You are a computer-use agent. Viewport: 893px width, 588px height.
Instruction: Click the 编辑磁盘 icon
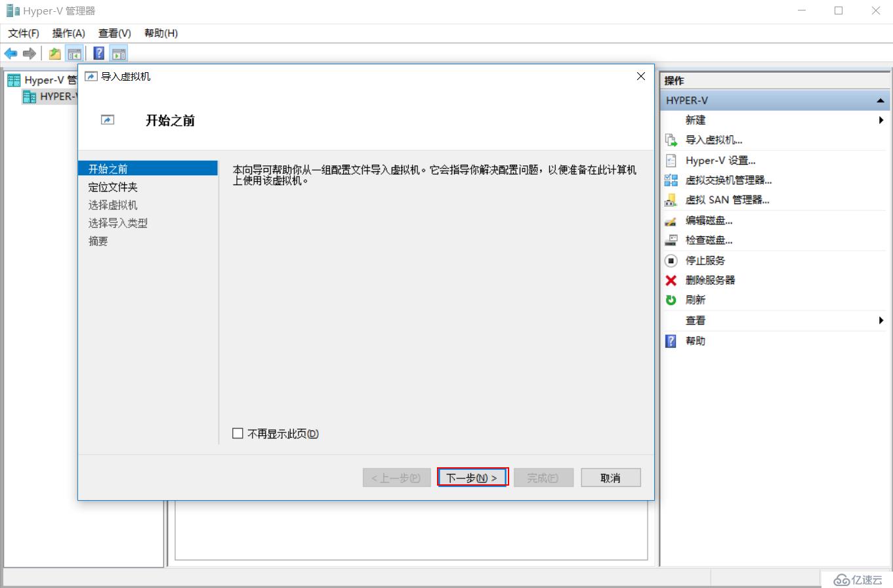tap(671, 220)
